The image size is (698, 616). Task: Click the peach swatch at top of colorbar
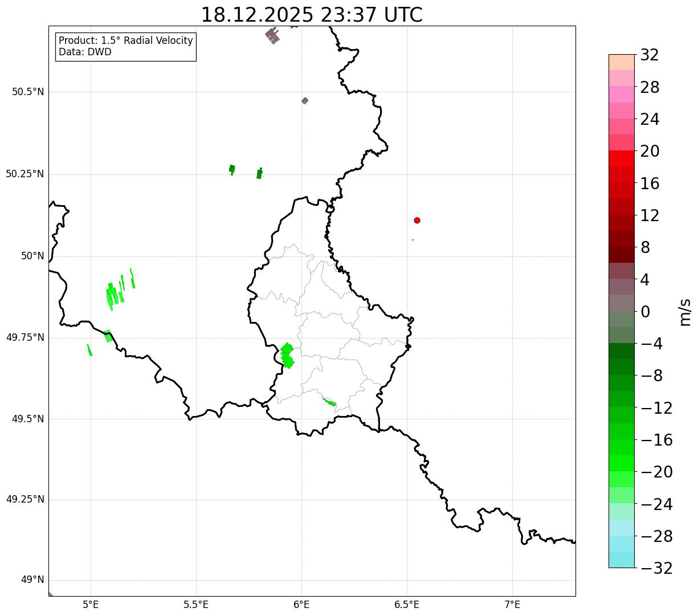pyautogui.click(x=622, y=62)
